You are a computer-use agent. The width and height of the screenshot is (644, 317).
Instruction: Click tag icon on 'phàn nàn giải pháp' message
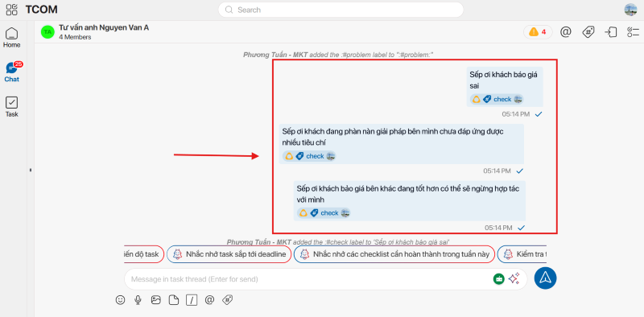pyautogui.click(x=299, y=156)
